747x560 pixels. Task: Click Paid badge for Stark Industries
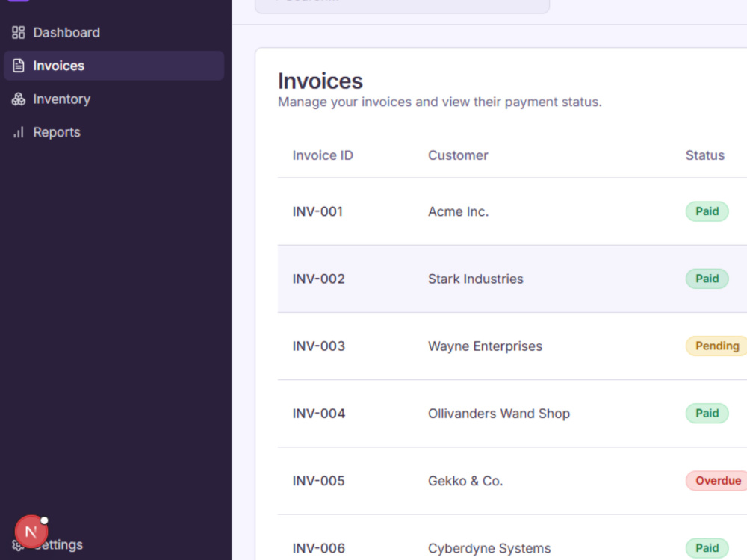(x=707, y=279)
